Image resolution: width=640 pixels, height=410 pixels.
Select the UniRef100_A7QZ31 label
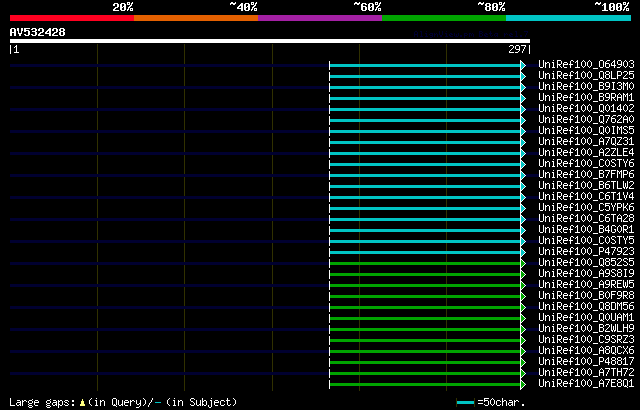[587, 142]
